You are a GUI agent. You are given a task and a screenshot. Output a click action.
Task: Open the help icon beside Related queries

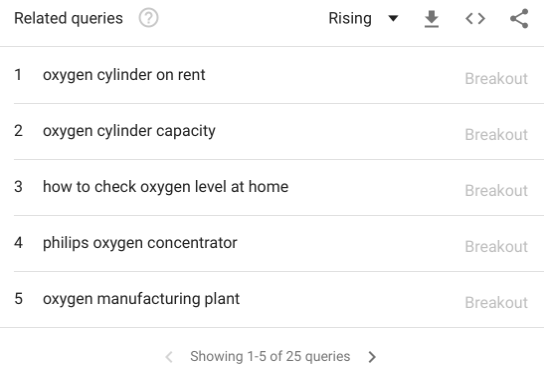pos(148,18)
